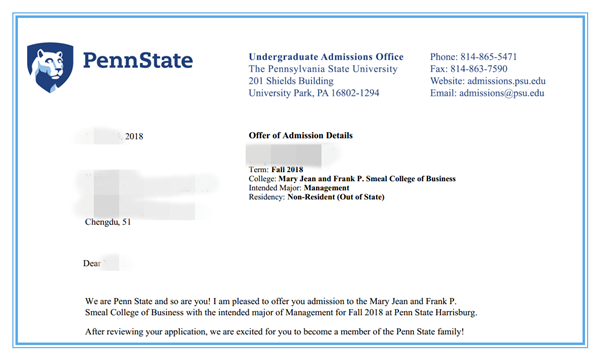Image resolution: width=600 pixels, height=360 pixels.
Task: Click the Smeal College of Business college line
Action: coord(352,179)
